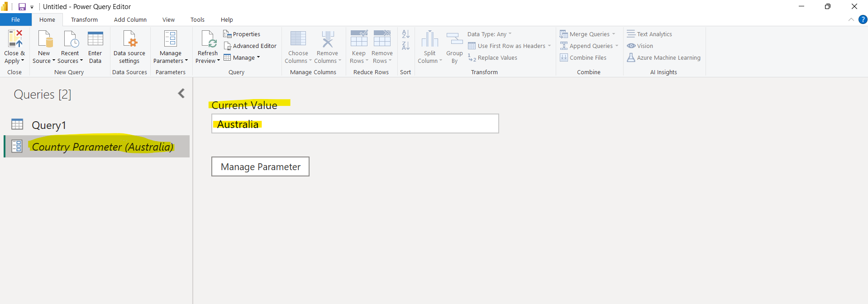Image resolution: width=868 pixels, height=304 pixels.
Task: Click the Refresh Preview icon
Action: click(x=208, y=39)
